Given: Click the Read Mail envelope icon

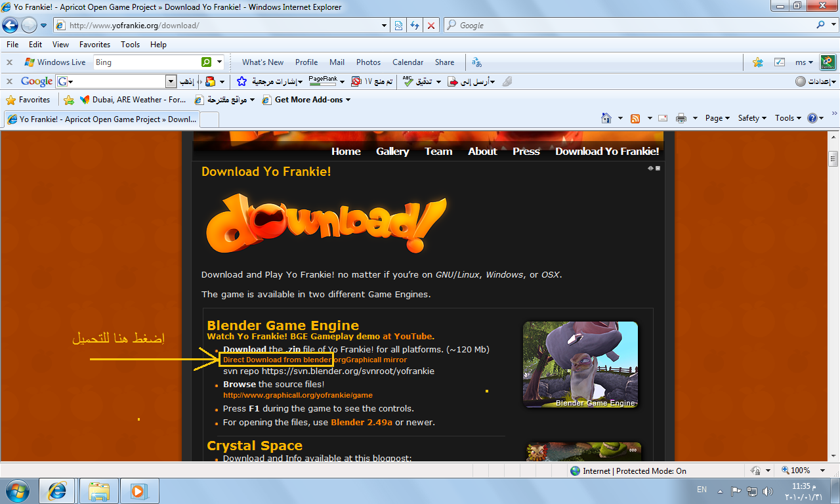Looking at the screenshot, I should 663,118.
